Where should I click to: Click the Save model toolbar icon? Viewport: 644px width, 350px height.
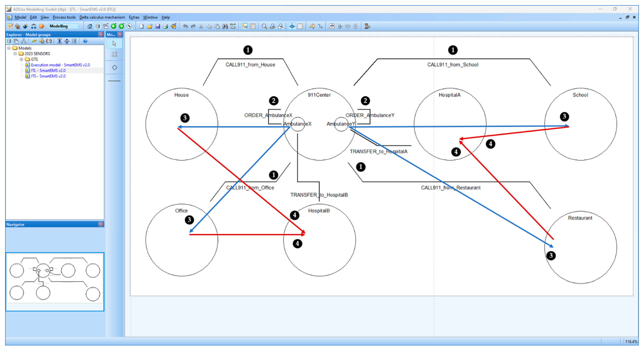click(158, 26)
